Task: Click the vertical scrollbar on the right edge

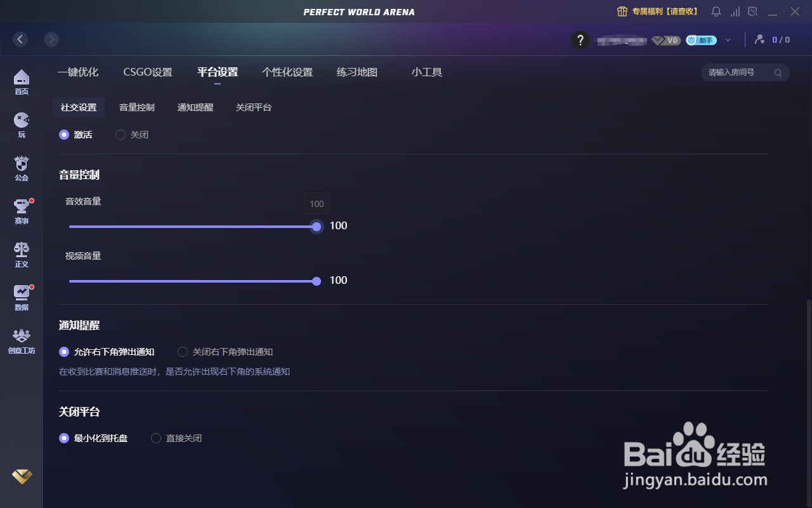Action: [x=808, y=403]
